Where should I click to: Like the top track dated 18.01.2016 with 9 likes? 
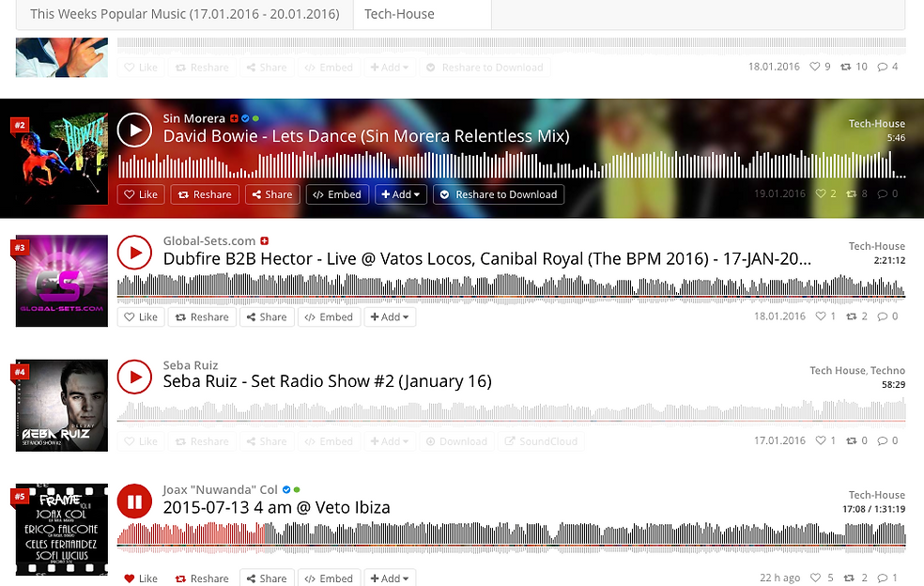click(x=141, y=68)
